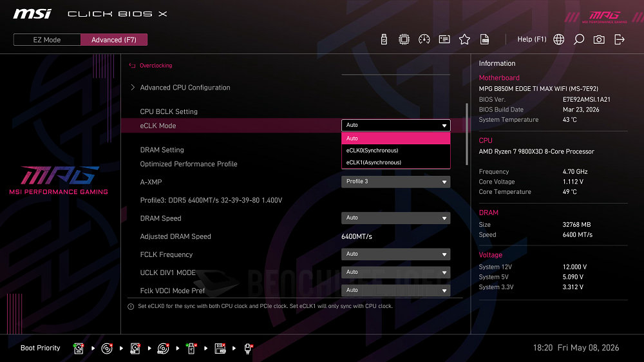Click DRAM Speed 6400 MT/s in Information
The height and width of the screenshot is (362, 644).
tap(578, 234)
